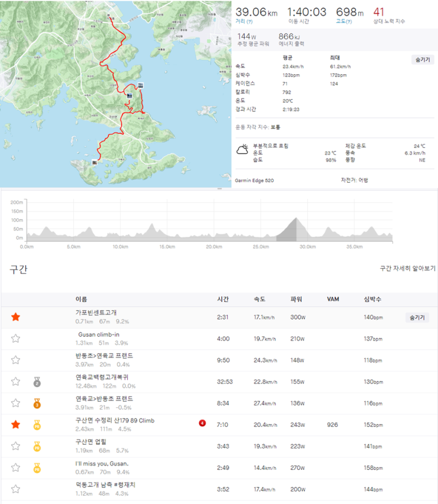
Task: Click the 61.2km/h max speed value
Action: point(340,67)
